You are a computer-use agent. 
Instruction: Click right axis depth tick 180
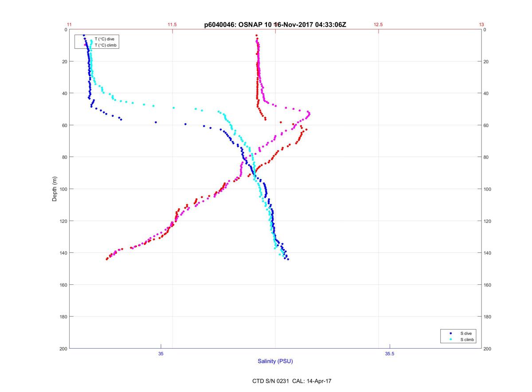pyautogui.click(x=487, y=317)
